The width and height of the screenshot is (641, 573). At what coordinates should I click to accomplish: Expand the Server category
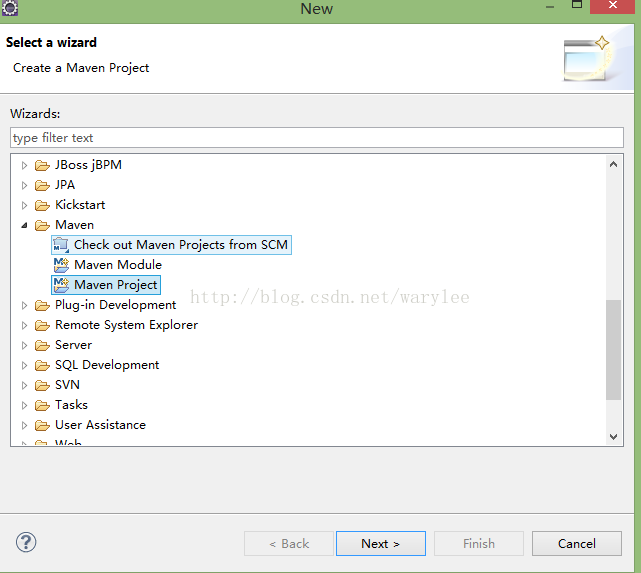pos(24,345)
